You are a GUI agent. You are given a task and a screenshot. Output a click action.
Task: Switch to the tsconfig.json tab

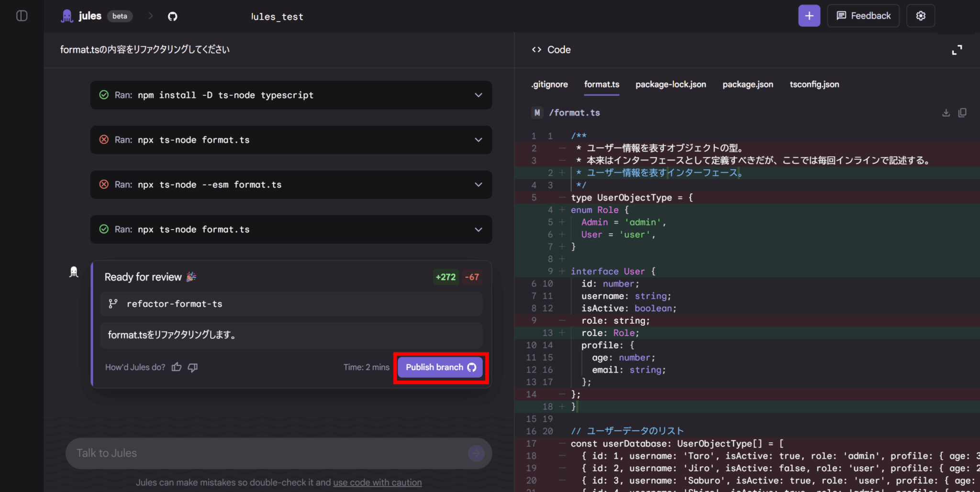[x=814, y=85]
